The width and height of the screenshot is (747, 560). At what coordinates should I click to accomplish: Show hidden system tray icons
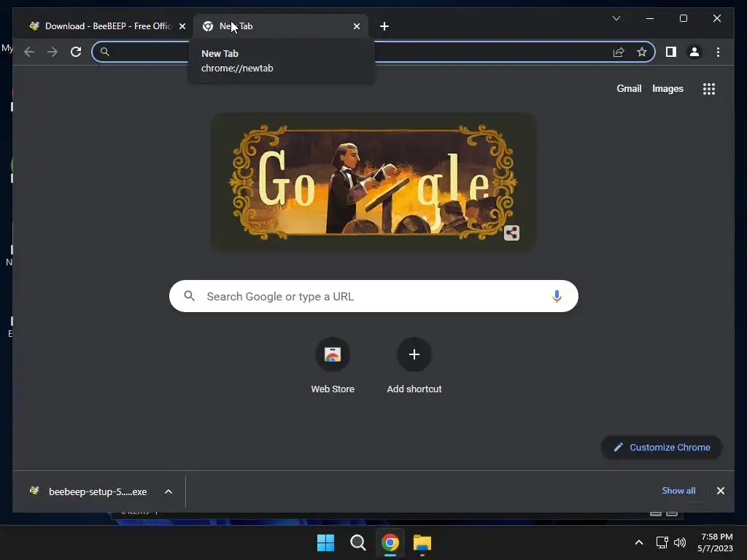tap(639, 542)
